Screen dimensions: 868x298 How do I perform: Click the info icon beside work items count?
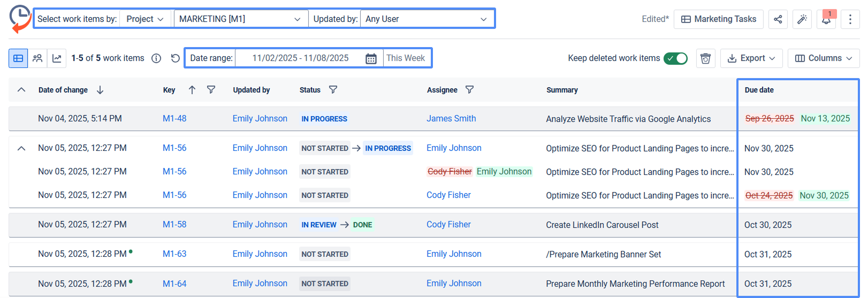(x=156, y=58)
